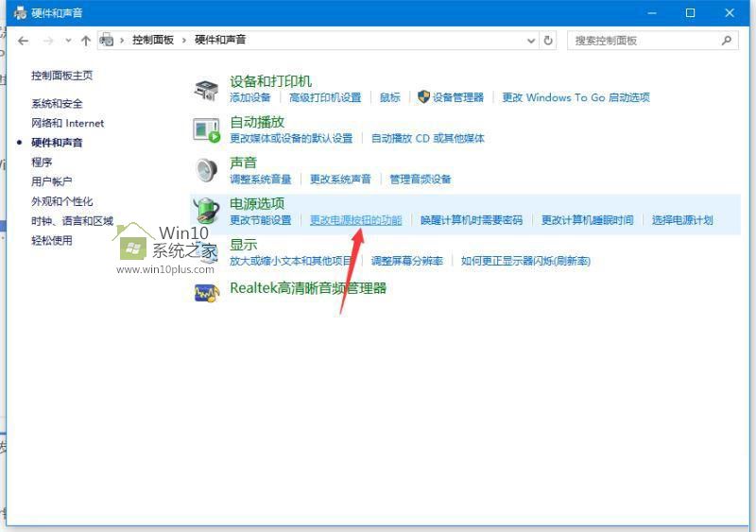756x532 pixels.
Task: Select 程序 in the sidebar
Action: 42,163
